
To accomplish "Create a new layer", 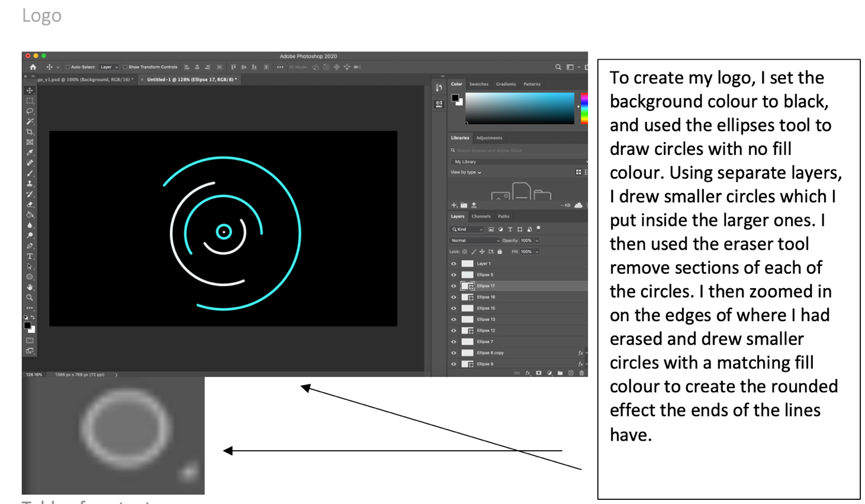I will 571,373.
